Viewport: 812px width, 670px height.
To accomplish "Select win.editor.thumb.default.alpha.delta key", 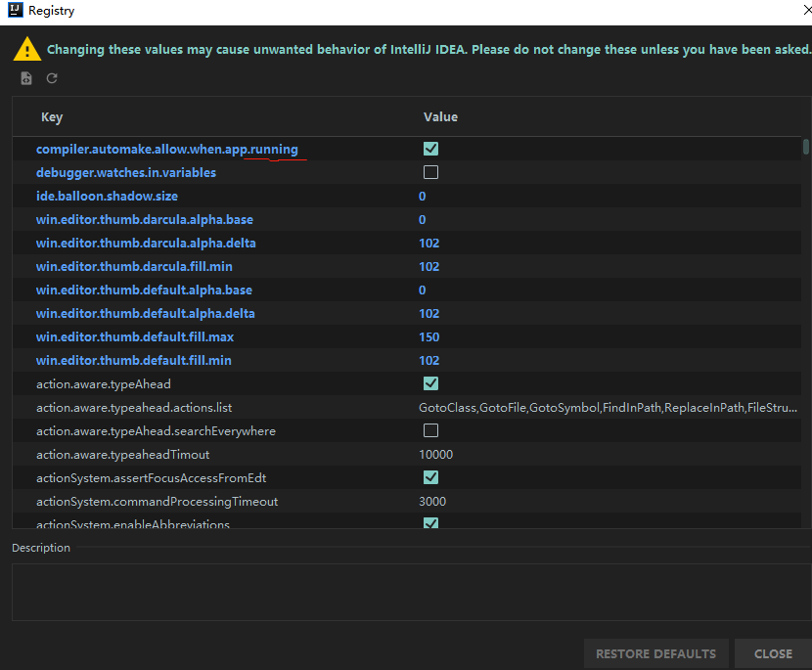I will coord(145,313).
